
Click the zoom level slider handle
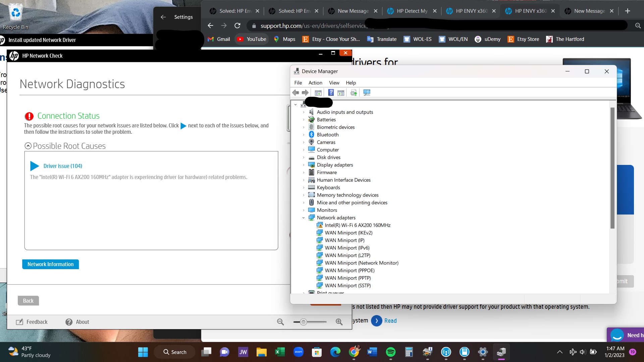tap(303, 322)
